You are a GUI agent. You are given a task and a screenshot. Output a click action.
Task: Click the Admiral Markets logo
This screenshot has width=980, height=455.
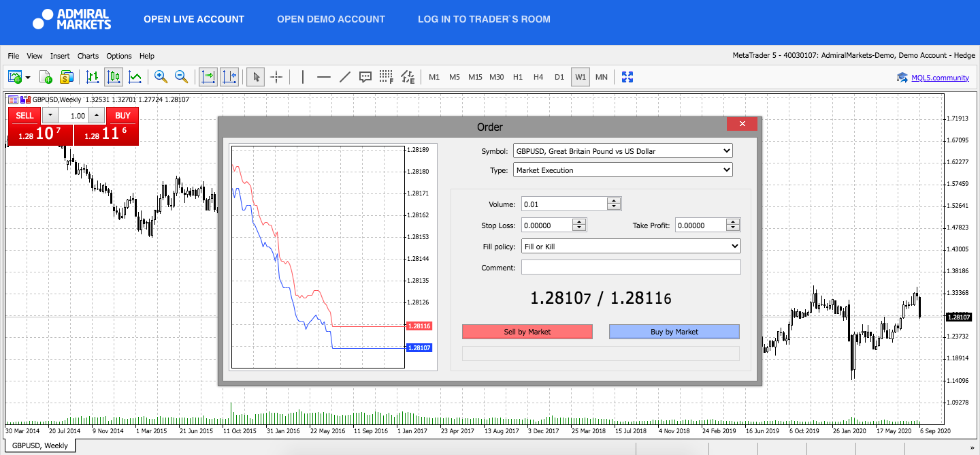click(x=71, y=19)
